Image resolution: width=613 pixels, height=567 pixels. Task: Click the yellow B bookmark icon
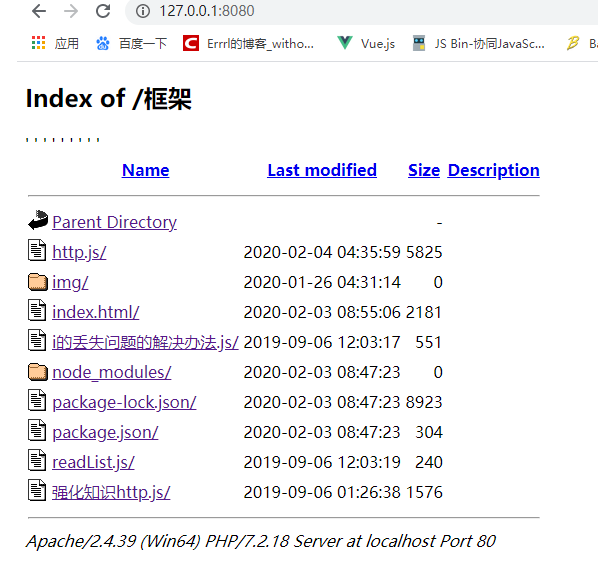click(x=573, y=43)
